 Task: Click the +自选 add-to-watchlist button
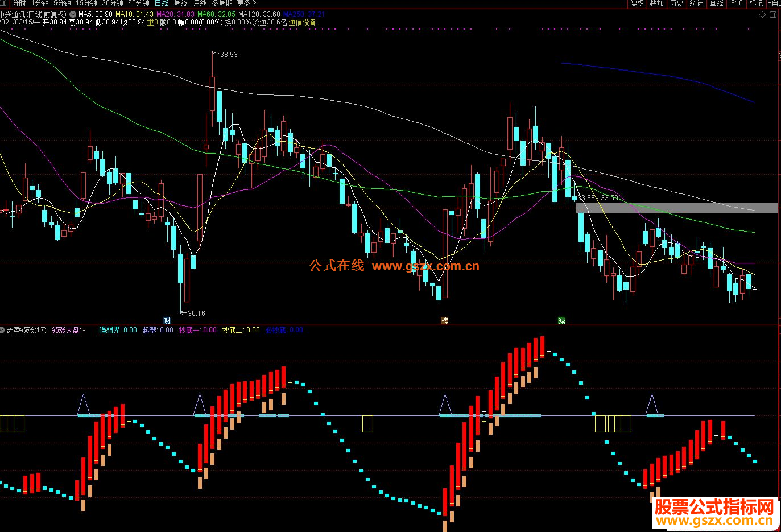click(x=774, y=3)
